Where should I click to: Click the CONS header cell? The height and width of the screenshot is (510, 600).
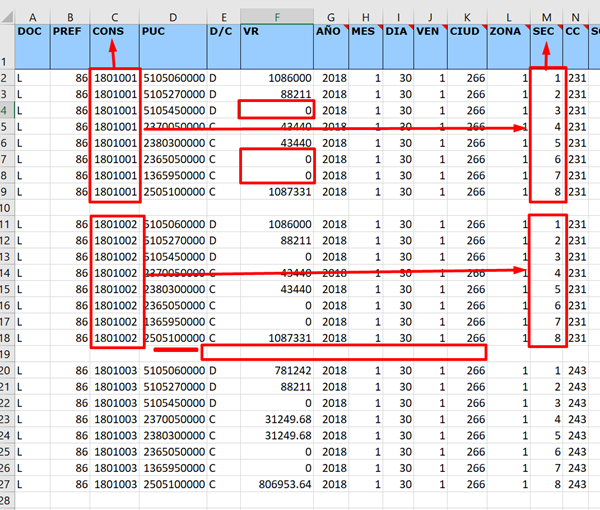click(114, 32)
